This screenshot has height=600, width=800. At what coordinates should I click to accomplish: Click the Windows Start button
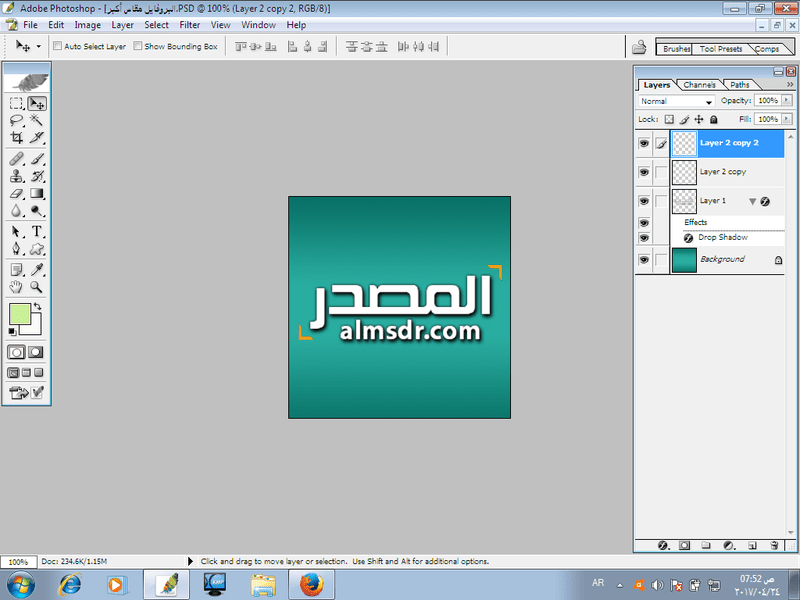[x=19, y=584]
